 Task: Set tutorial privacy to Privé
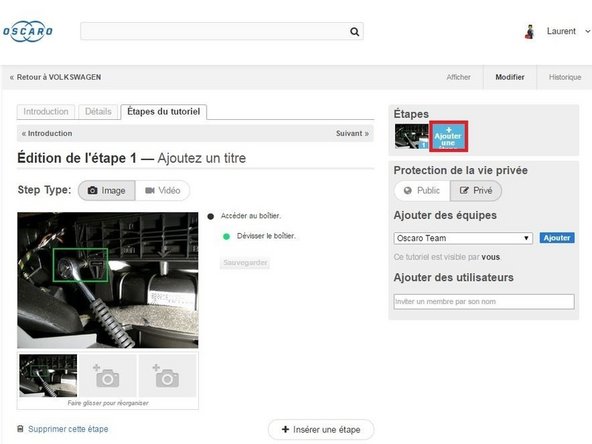point(476,191)
